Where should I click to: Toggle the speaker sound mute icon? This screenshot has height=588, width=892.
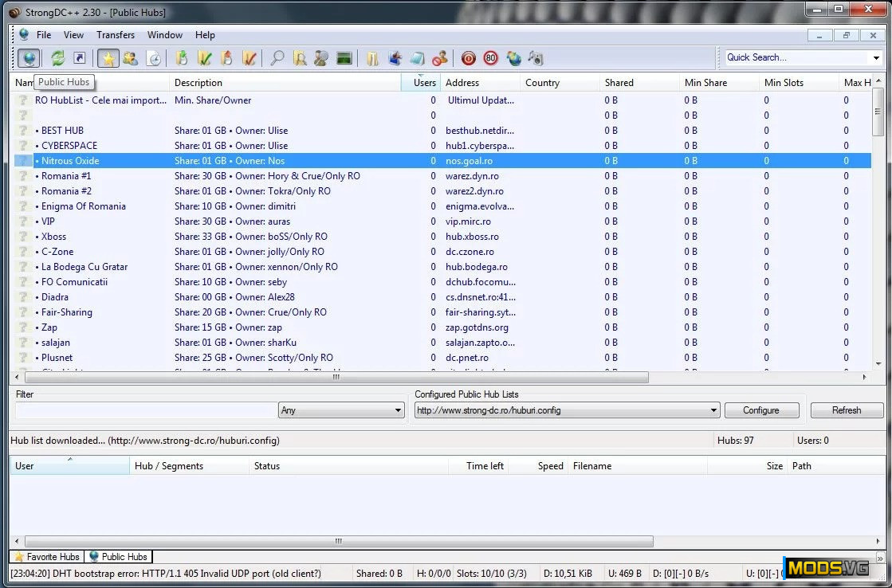point(536,58)
